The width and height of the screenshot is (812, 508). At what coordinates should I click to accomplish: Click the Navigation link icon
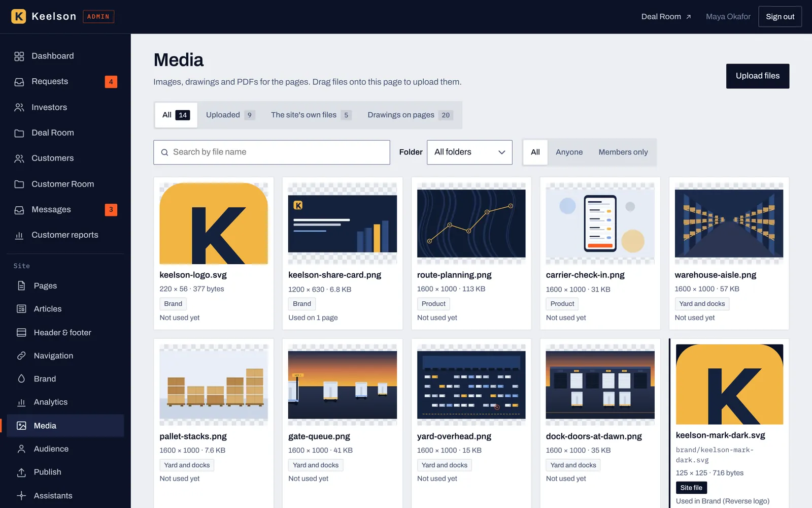click(21, 356)
